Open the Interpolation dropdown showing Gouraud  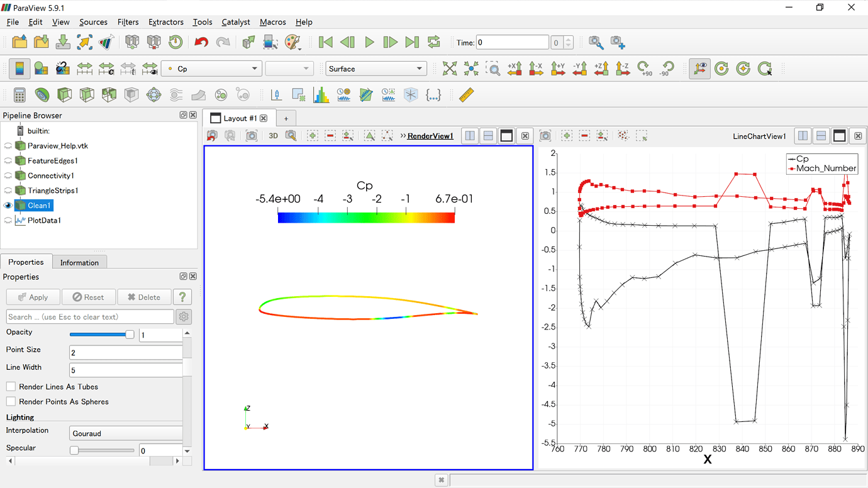pyautogui.click(x=125, y=433)
